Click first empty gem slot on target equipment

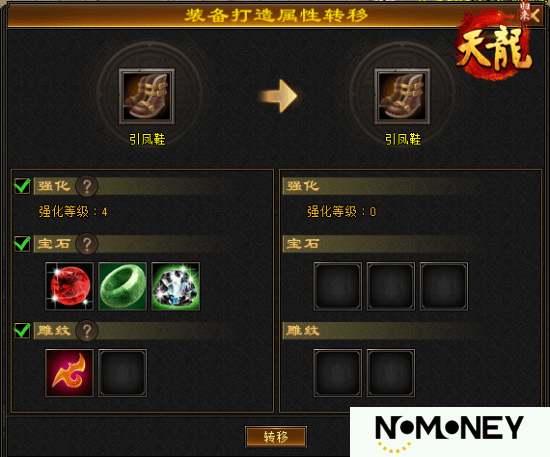tap(337, 286)
